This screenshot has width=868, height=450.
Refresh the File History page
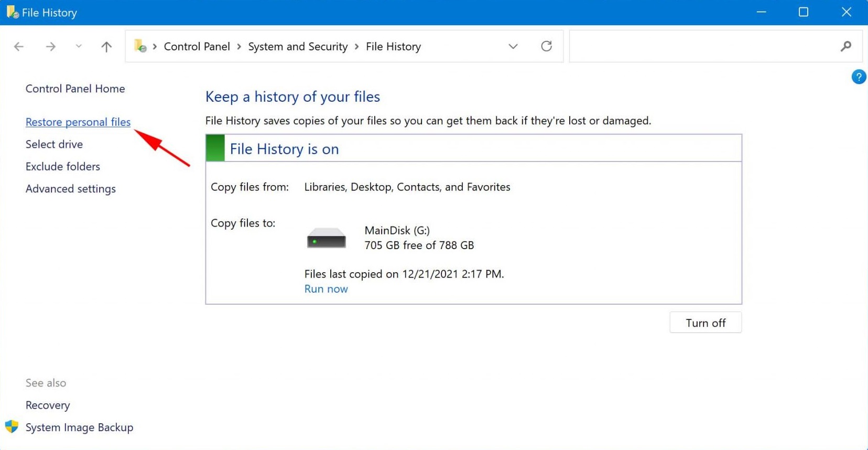[546, 46]
